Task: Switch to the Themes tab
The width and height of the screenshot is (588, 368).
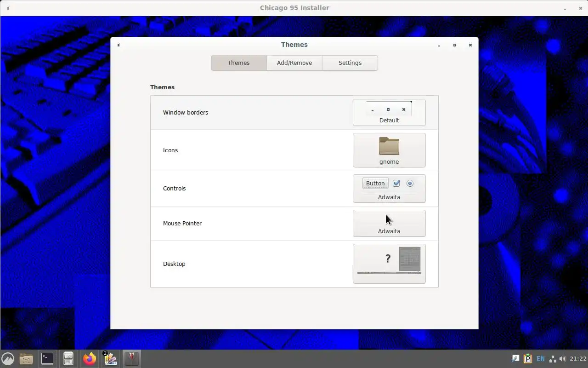Action: point(239,63)
